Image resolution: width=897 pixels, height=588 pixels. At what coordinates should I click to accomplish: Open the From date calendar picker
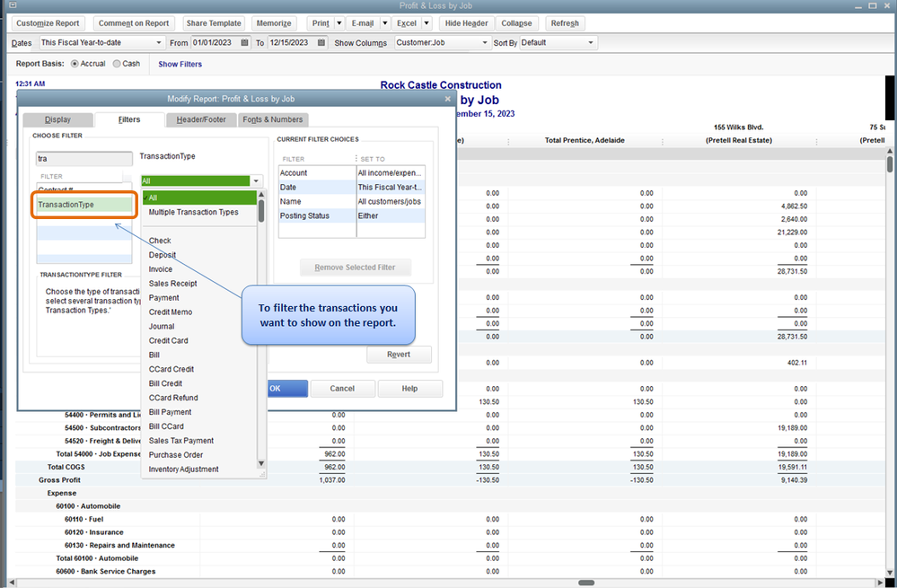244,43
